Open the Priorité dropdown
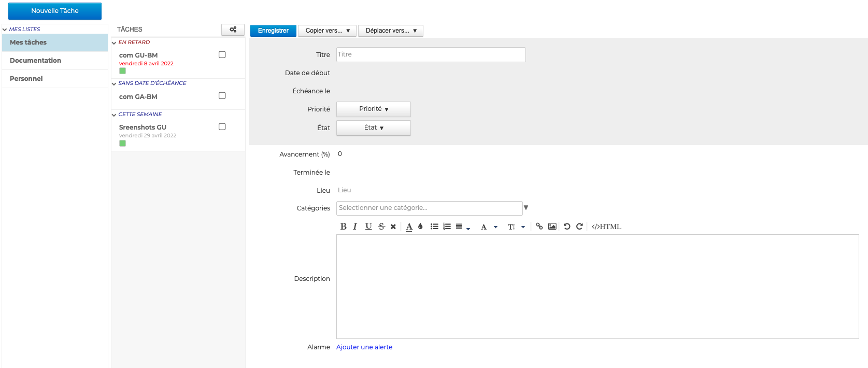The width and height of the screenshot is (868, 368). (x=373, y=109)
